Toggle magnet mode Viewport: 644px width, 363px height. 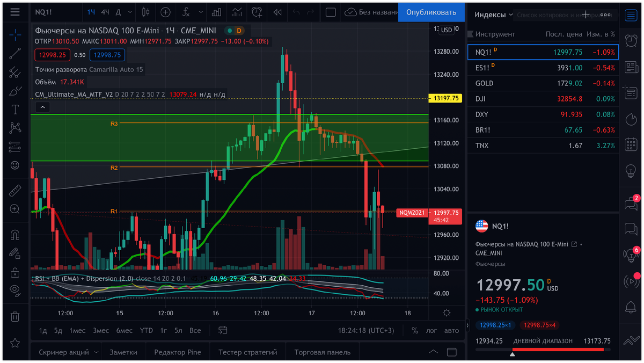tap(15, 234)
